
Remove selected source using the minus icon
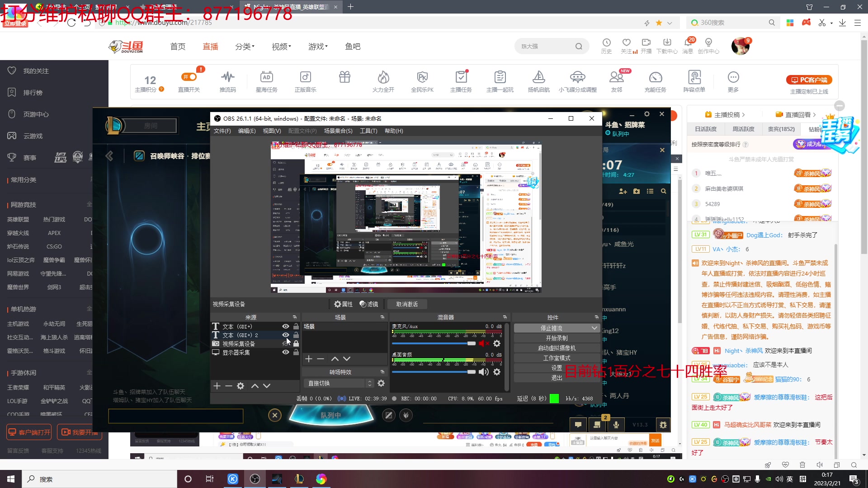point(229,386)
